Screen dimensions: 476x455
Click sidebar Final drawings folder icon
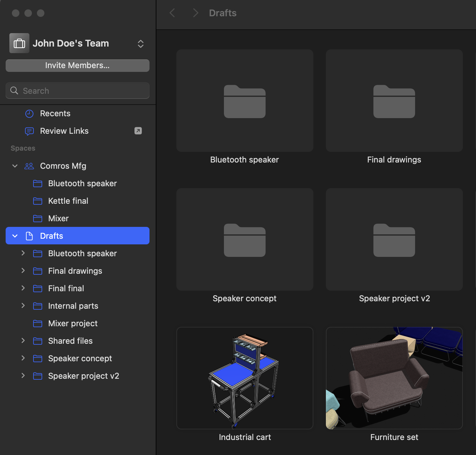[x=38, y=271]
